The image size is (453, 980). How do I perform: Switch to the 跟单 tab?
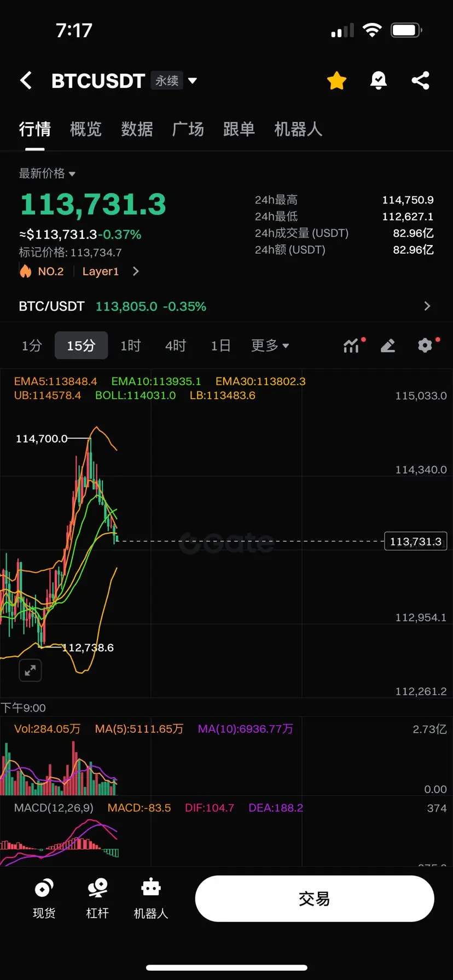239,129
